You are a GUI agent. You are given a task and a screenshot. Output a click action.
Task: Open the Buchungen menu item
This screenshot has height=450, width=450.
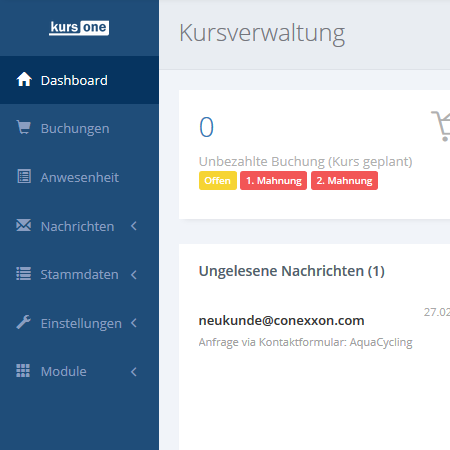79,128
